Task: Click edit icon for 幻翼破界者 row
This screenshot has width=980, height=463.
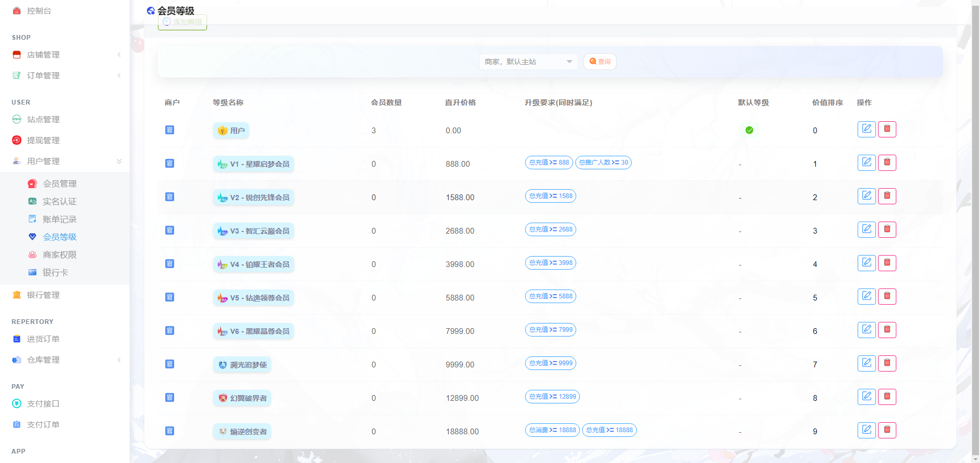Action: click(867, 397)
